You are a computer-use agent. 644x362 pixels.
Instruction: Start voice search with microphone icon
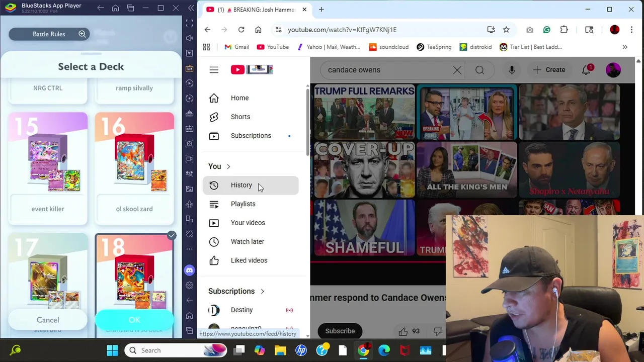pyautogui.click(x=512, y=70)
